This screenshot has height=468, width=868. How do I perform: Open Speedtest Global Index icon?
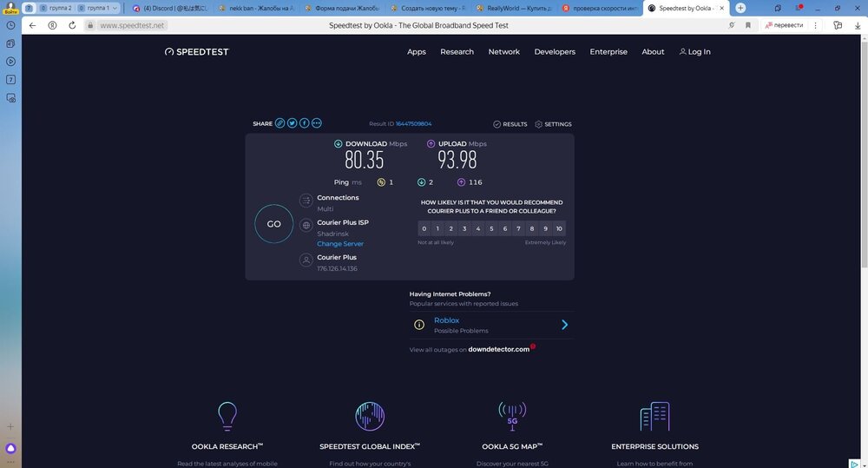click(370, 416)
